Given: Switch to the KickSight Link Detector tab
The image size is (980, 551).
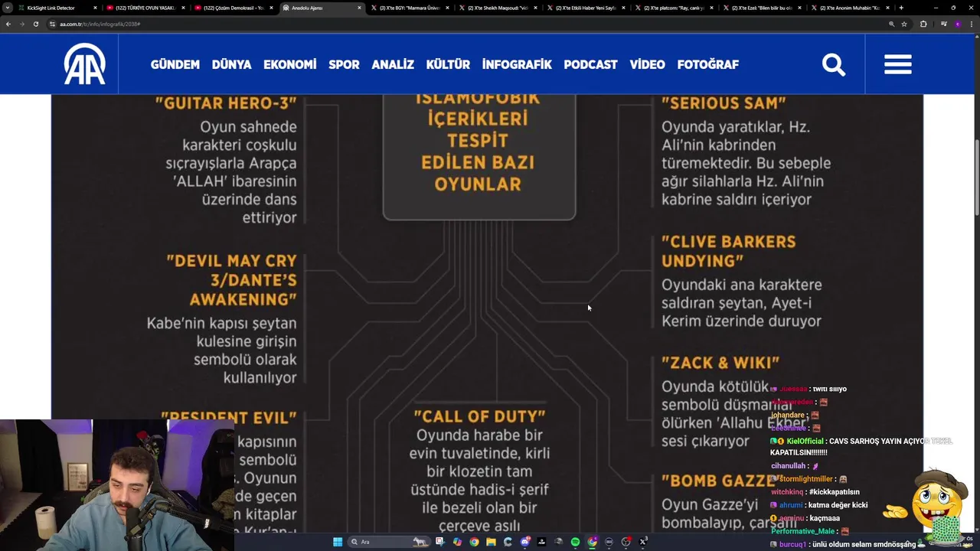Looking at the screenshot, I should coord(57,8).
